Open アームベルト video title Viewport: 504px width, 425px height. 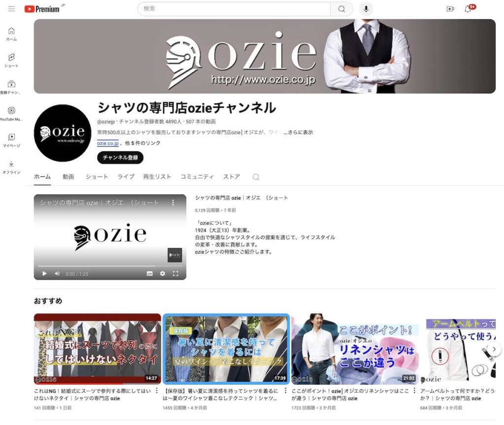[x=457, y=395]
